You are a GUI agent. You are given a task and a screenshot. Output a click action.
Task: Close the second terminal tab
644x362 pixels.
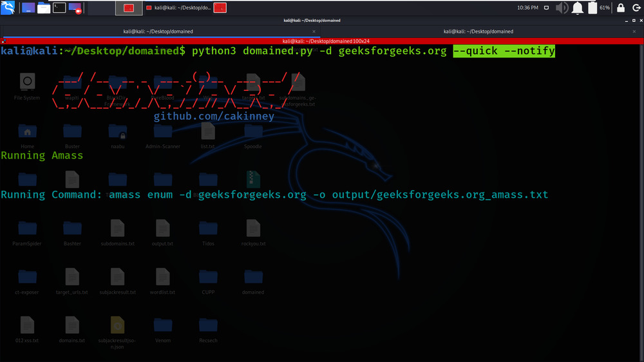634,32
